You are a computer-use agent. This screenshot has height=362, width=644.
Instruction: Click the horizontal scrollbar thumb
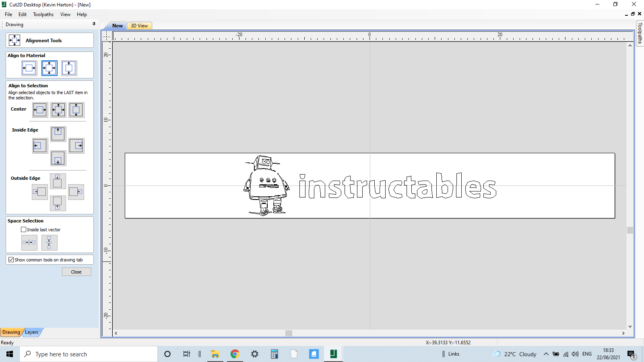pyautogui.click(x=289, y=333)
